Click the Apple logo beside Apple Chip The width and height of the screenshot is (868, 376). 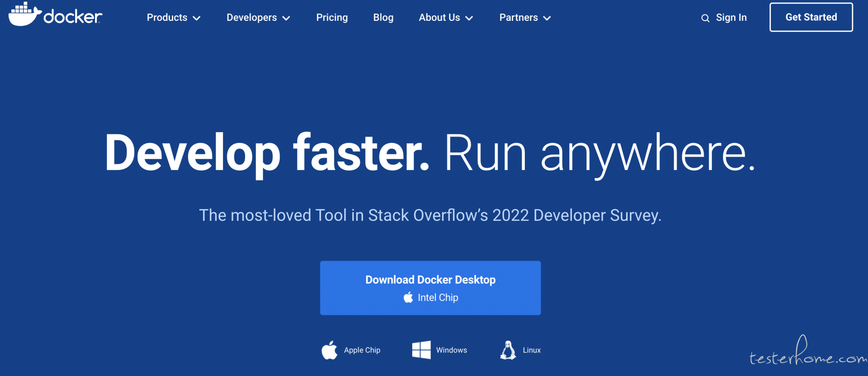tap(330, 350)
